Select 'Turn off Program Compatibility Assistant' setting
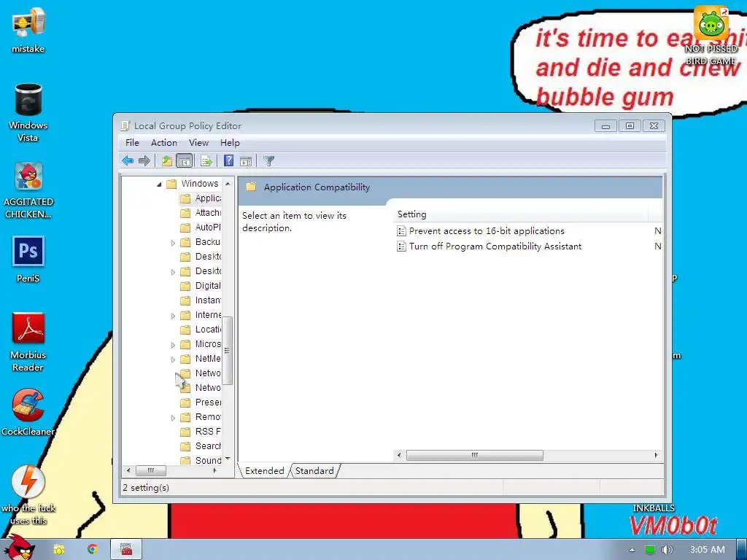The image size is (747, 560). point(495,246)
